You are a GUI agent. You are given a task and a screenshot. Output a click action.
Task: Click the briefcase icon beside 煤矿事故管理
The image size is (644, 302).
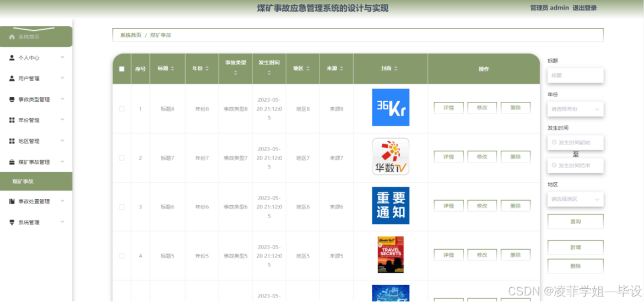pos(12,162)
